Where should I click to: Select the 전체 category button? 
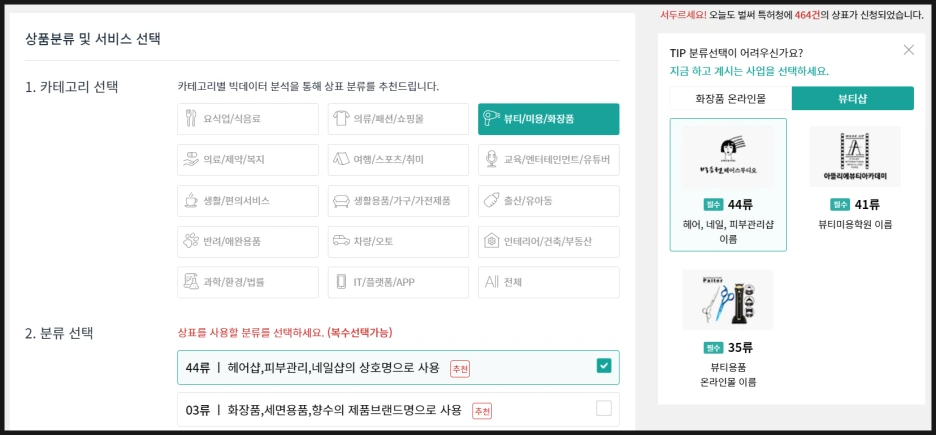point(549,282)
